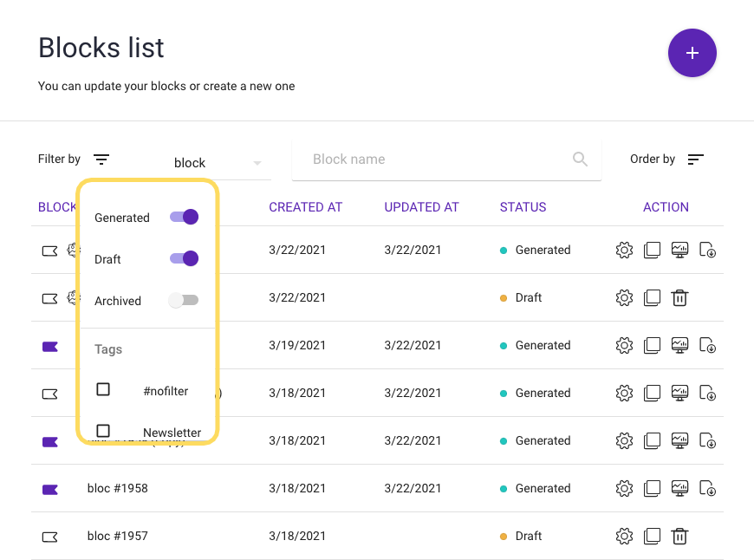Disable the Draft filter switch
Viewport: 754px width, 560px height.
(185, 258)
